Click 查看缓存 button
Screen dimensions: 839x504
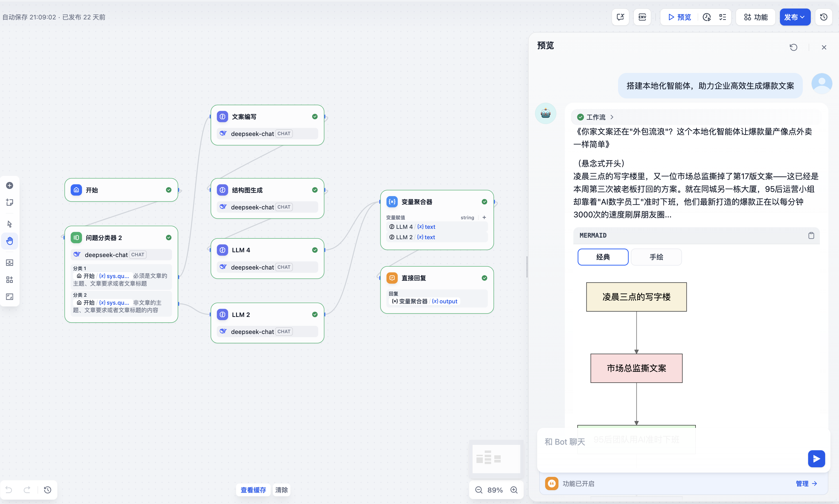click(x=253, y=490)
